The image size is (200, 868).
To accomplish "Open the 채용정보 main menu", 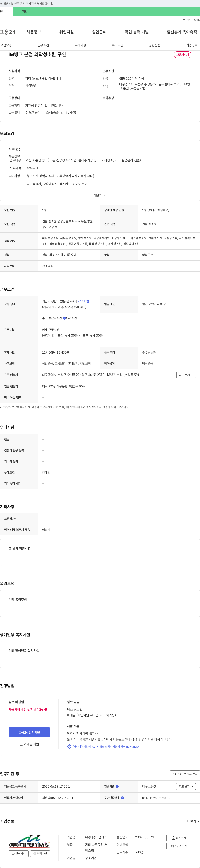I will tap(34, 32).
